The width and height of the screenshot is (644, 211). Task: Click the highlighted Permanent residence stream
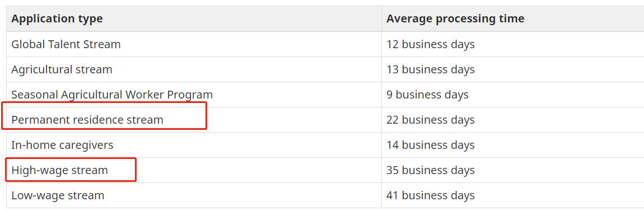(87, 120)
